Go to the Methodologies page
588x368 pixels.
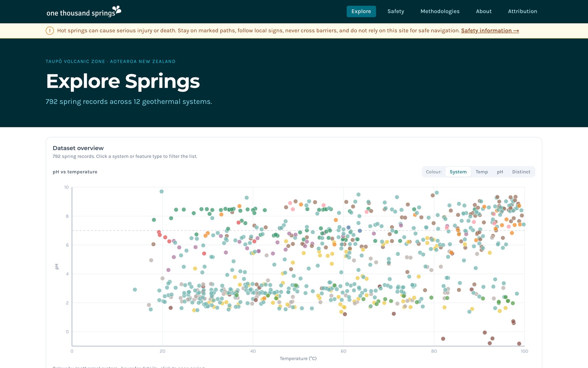(440, 11)
